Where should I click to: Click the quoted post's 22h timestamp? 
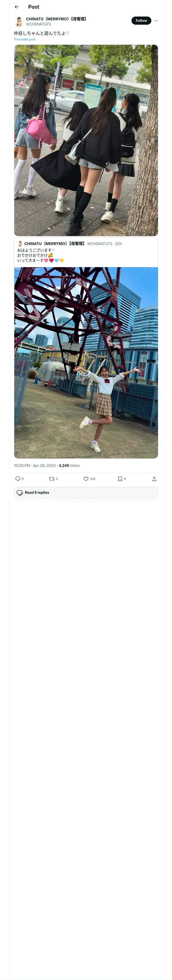pyautogui.click(x=118, y=243)
